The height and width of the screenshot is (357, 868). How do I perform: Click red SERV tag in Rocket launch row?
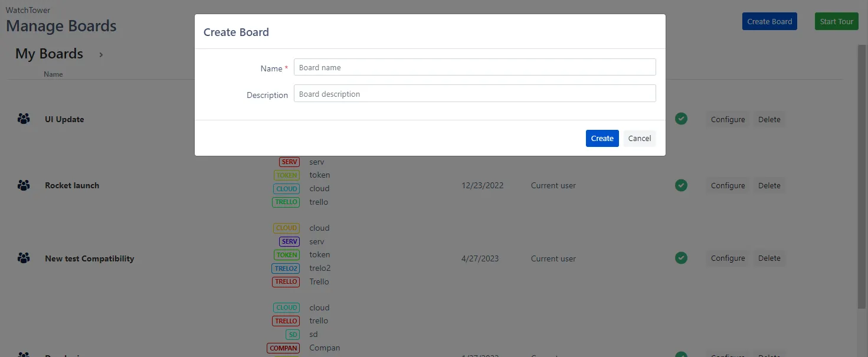289,162
